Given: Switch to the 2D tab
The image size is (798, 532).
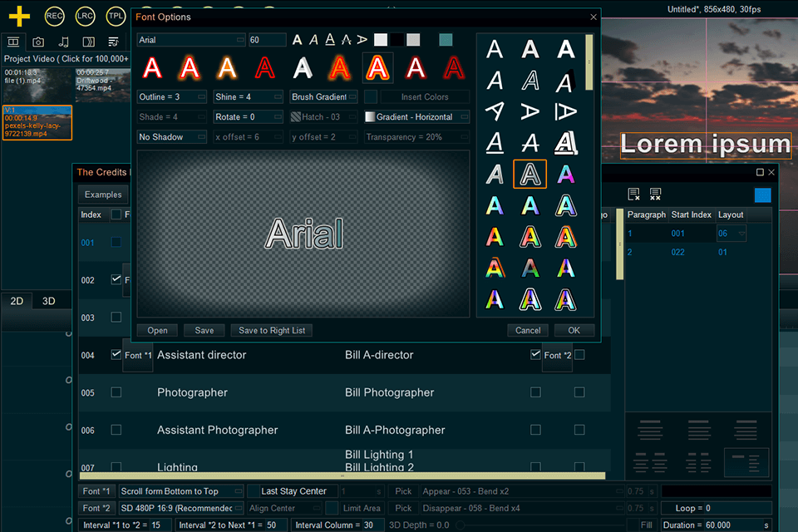Looking at the screenshot, I should [17, 301].
